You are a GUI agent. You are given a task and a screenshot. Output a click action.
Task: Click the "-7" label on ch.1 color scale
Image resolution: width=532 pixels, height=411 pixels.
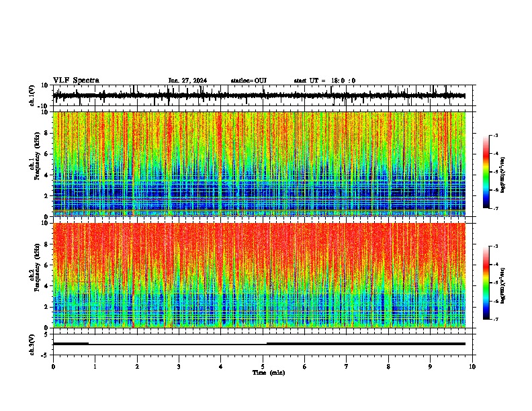[x=496, y=208]
